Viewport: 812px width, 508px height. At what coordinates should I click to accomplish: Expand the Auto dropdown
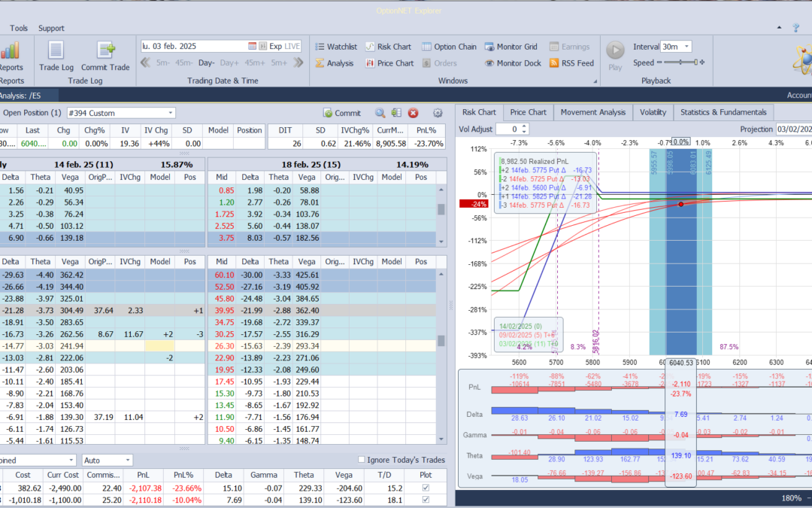[128, 460]
